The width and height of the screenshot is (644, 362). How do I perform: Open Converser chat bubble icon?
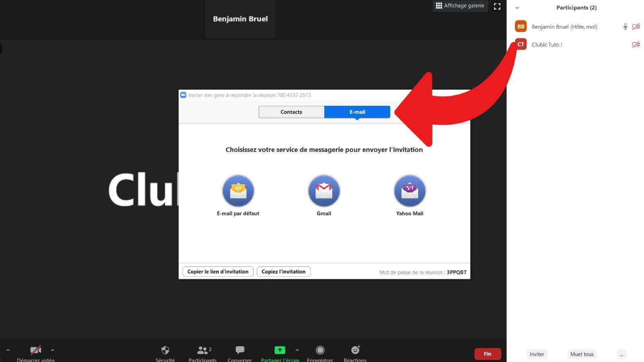[x=240, y=350]
